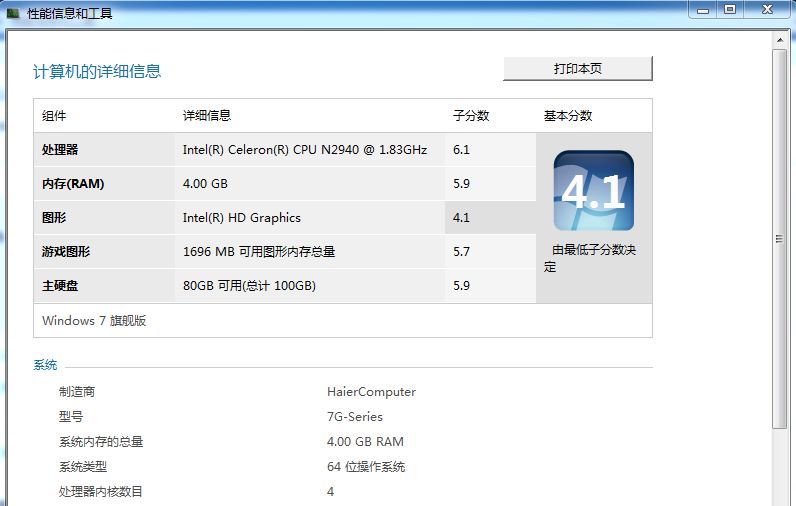This screenshot has height=506, width=796.
Task: Click the 组件 column header
Action: click(x=54, y=116)
